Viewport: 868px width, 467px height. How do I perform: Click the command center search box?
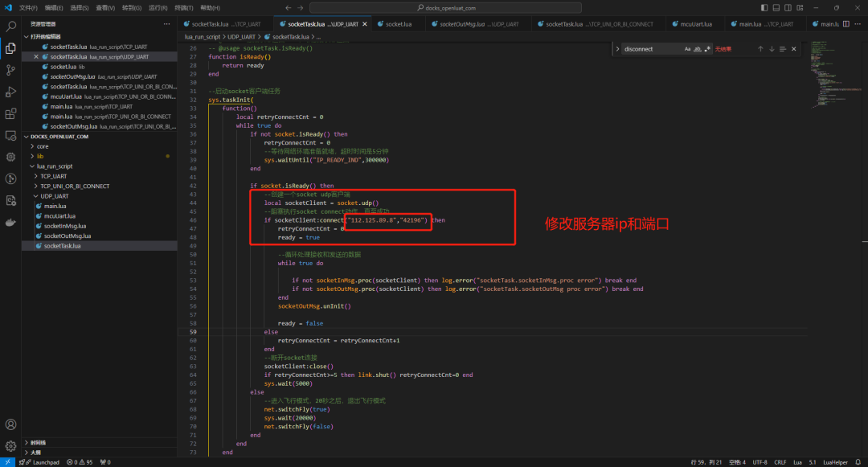[x=445, y=8]
